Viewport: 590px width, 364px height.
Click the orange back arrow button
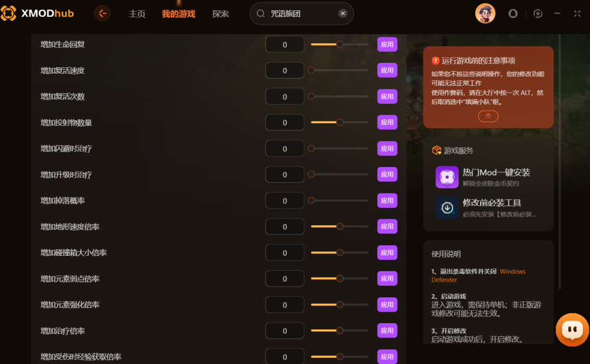pyautogui.click(x=103, y=14)
